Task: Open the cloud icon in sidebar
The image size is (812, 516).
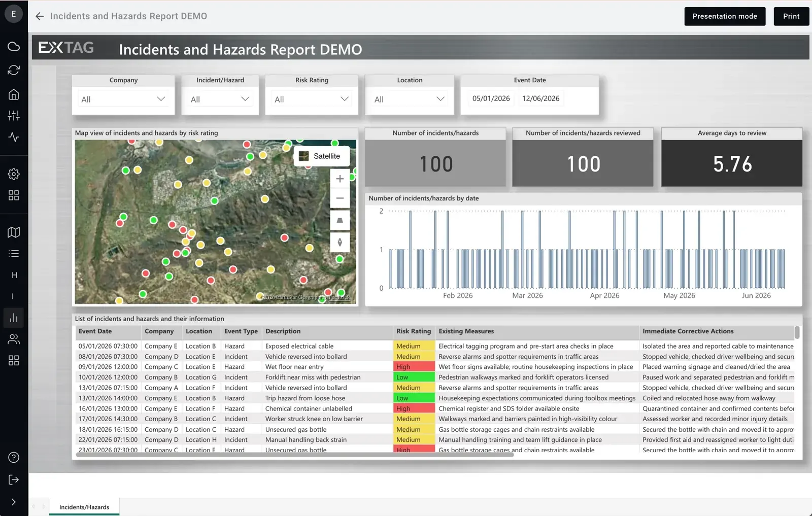Action: pyautogui.click(x=14, y=46)
